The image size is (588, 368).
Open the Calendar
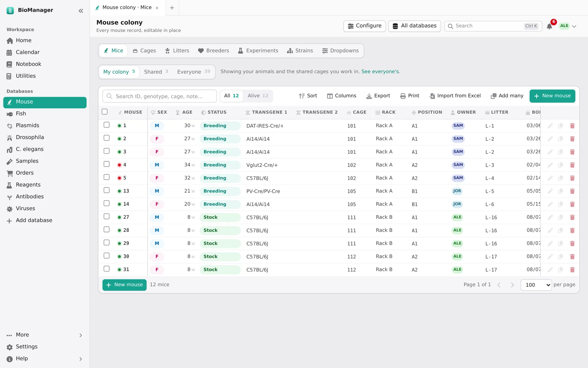(x=45, y=52)
